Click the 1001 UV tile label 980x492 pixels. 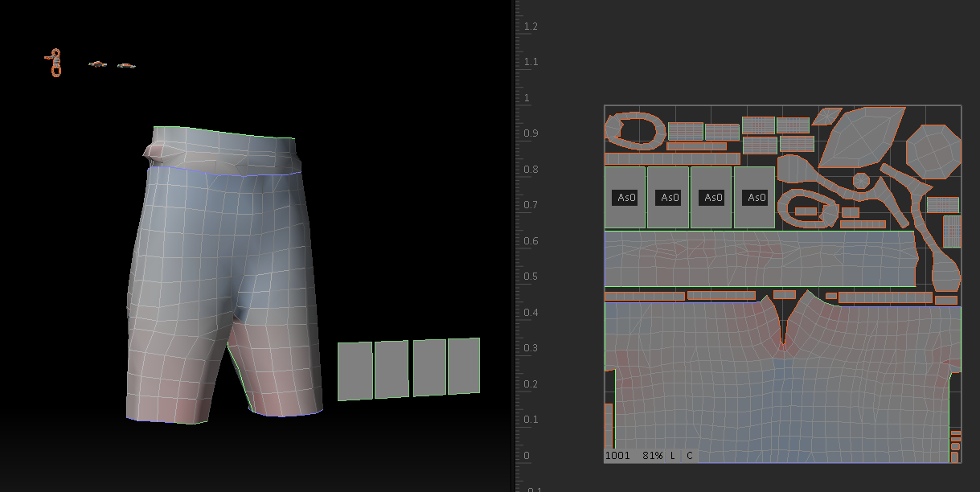[617, 456]
